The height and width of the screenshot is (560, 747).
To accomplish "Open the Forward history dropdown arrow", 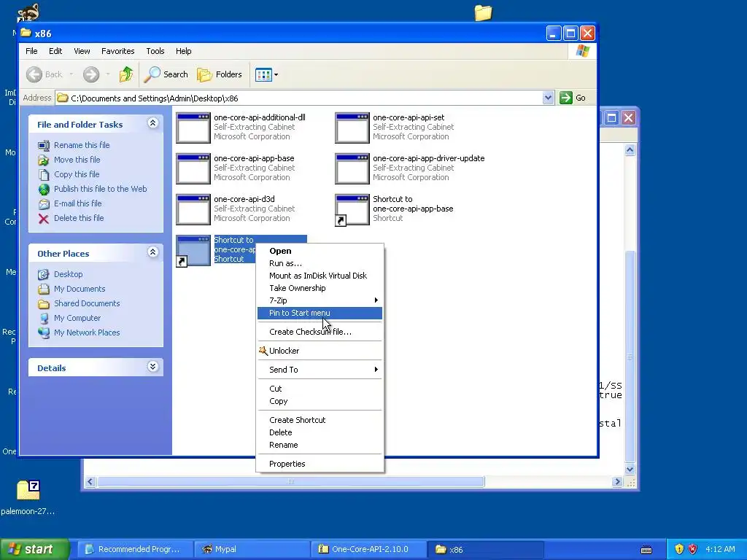I will (108, 74).
